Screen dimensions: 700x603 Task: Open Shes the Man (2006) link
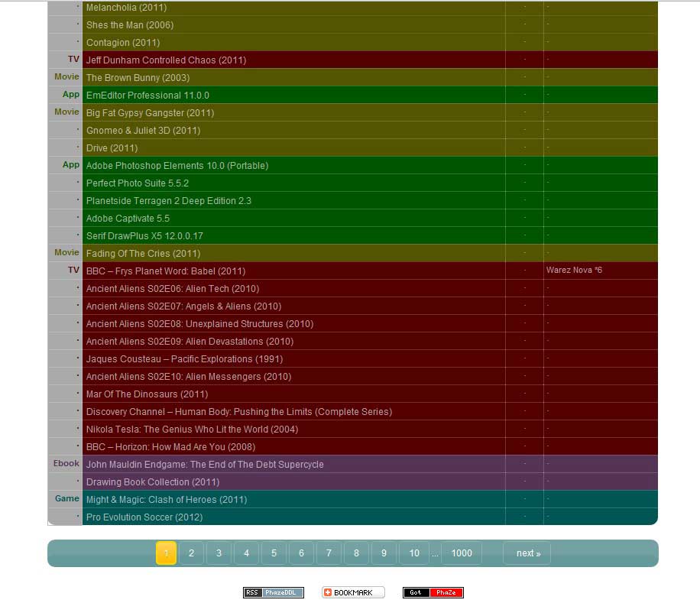[x=130, y=25]
